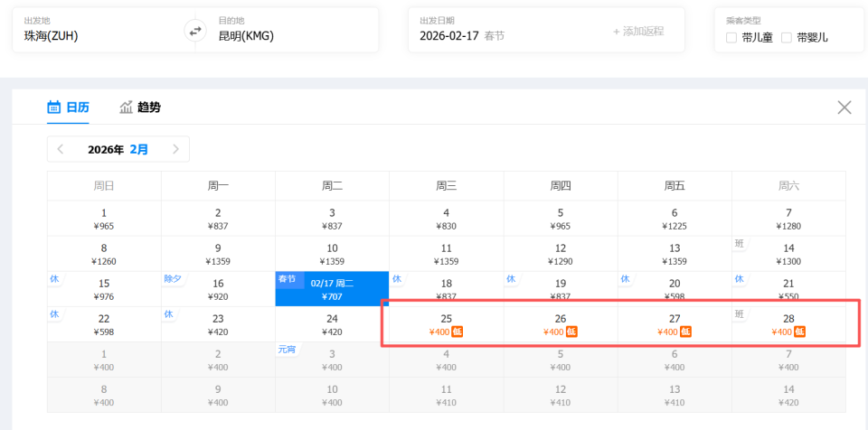868x430 pixels.
Task: Select February 2 priced ¥837
Action: coord(218,219)
